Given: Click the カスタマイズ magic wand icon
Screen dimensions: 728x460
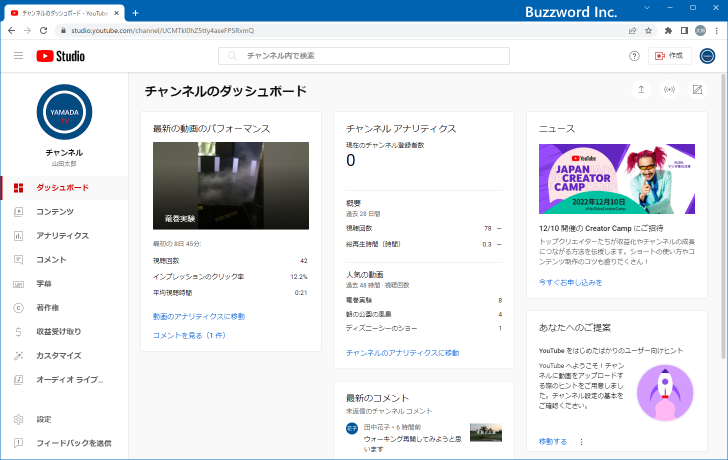Looking at the screenshot, I should tap(19, 356).
